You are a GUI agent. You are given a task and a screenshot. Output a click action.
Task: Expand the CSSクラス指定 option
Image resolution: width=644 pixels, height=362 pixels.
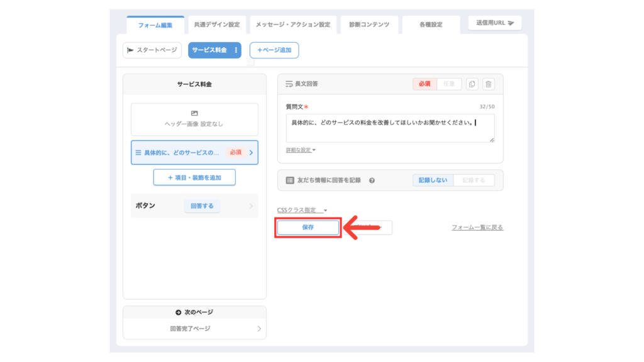303,210
